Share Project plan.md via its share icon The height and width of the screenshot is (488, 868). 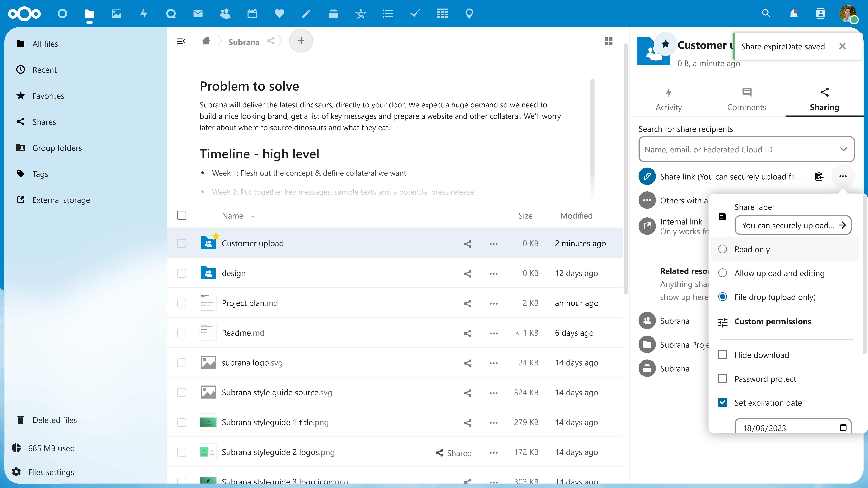(x=467, y=304)
